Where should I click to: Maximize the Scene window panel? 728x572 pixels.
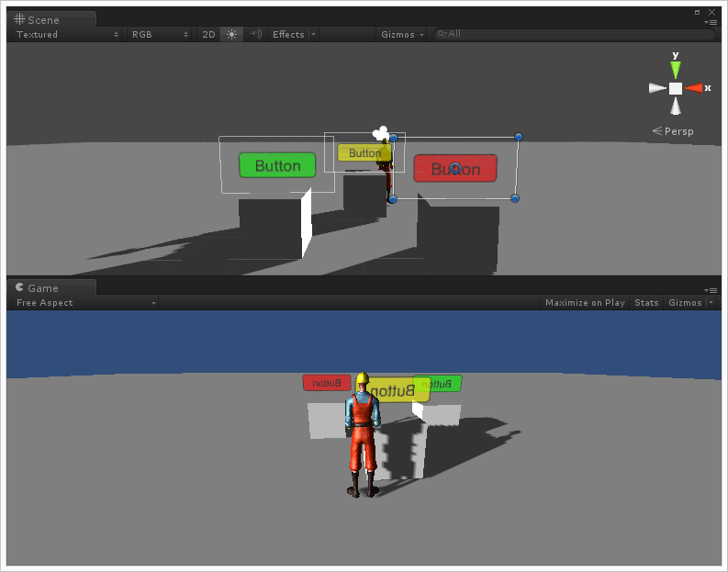697,13
